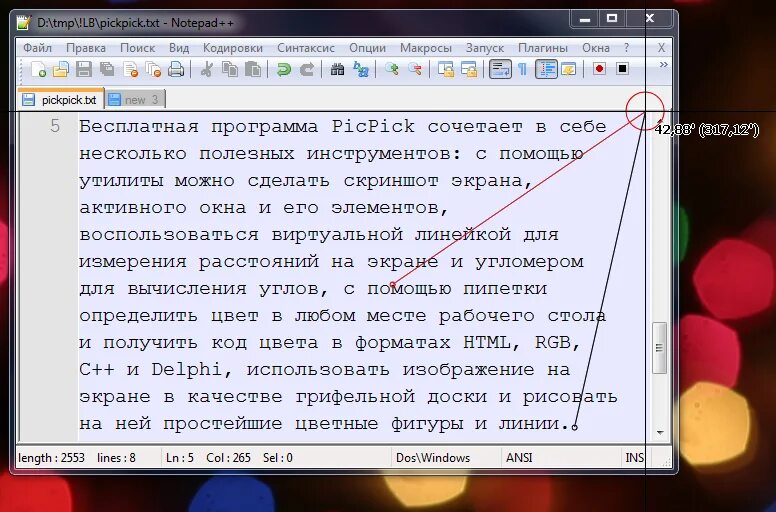
Task: Stop macro recording with the black square
Action: 623,69
